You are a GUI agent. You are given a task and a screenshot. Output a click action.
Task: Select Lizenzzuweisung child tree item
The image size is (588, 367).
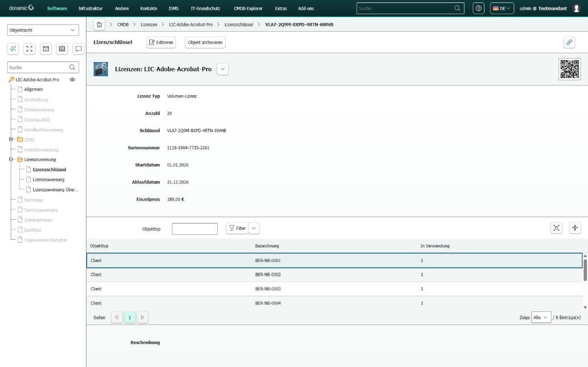[48, 180]
